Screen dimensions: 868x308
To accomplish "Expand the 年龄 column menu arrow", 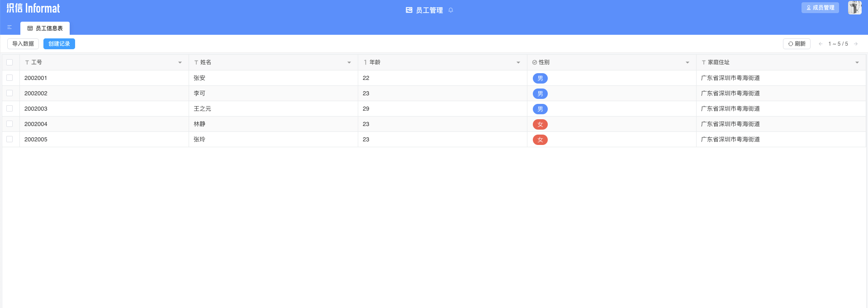I will tap(518, 62).
